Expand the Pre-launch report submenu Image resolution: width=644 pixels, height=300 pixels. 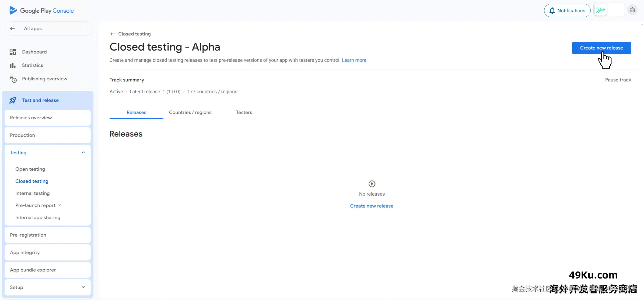click(x=59, y=205)
